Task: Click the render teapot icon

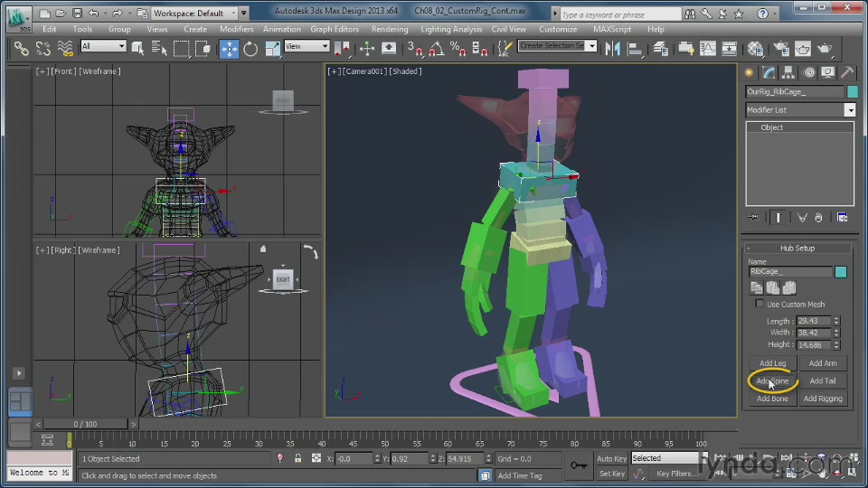Action: (x=825, y=49)
